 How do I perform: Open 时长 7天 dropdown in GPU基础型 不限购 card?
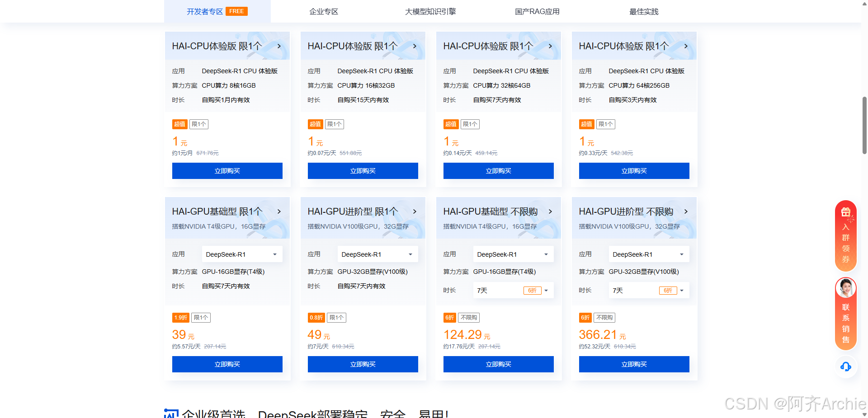point(514,291)
